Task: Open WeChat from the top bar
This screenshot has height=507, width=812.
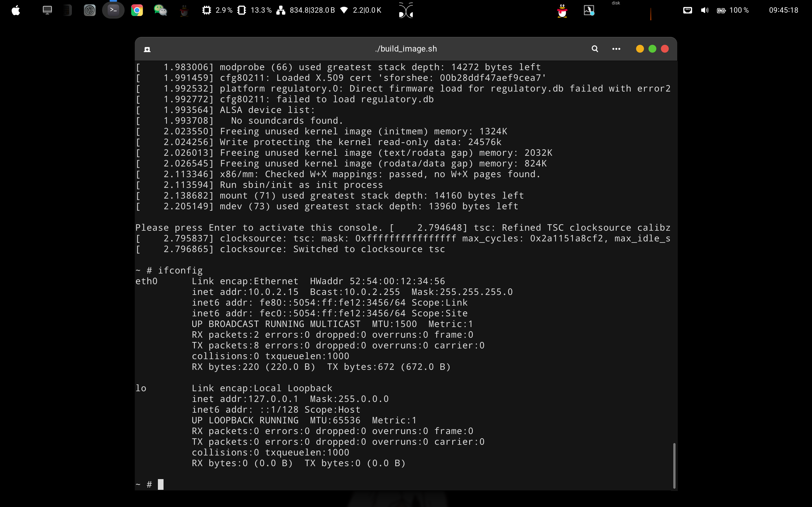Action: [x=160, y=10]
